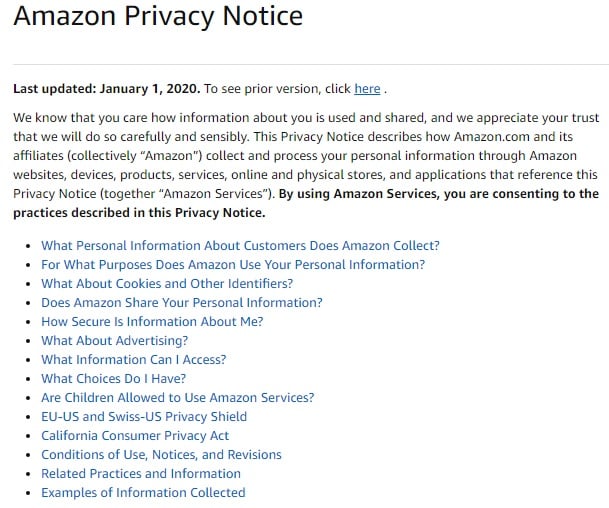
Task: Open 'Are Children Allowed to Use Amazon Services?'
Action: pos(177,398)
